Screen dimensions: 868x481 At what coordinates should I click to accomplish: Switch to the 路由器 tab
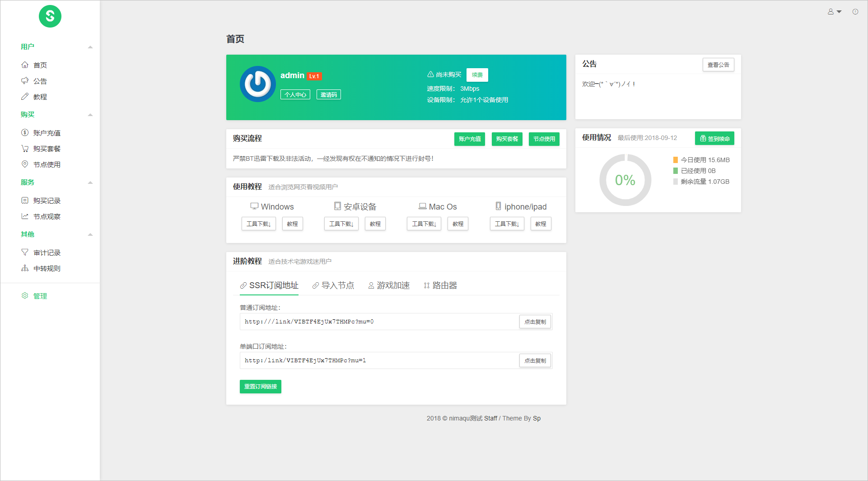[x=440, y=285]
